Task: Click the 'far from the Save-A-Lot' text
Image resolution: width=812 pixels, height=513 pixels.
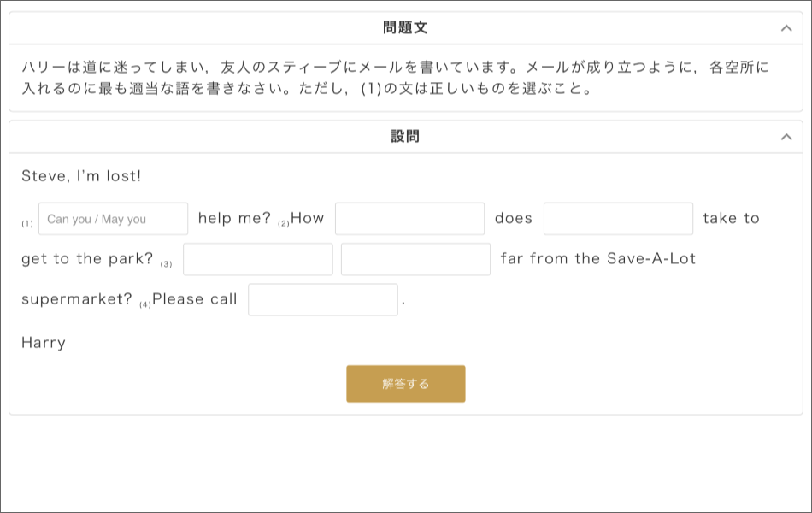Action: [x=598, y=258]
